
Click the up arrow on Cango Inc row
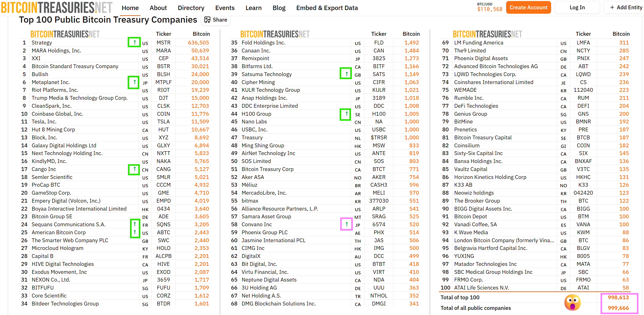[x=134, y=169]
